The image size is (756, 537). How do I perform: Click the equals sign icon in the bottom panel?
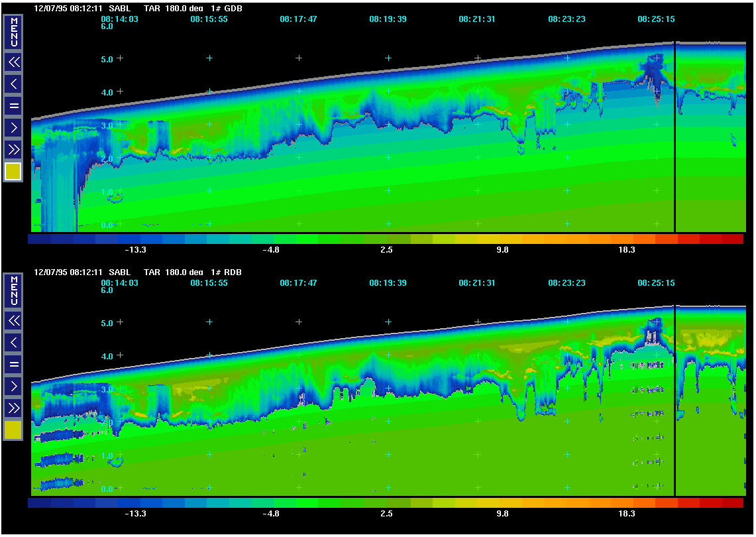click(13, 364)
